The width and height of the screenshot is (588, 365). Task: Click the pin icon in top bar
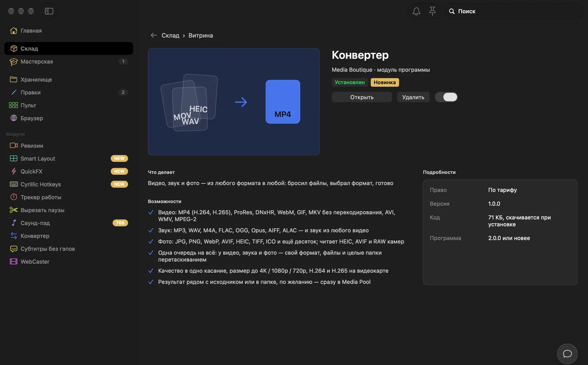click(433, 11)
